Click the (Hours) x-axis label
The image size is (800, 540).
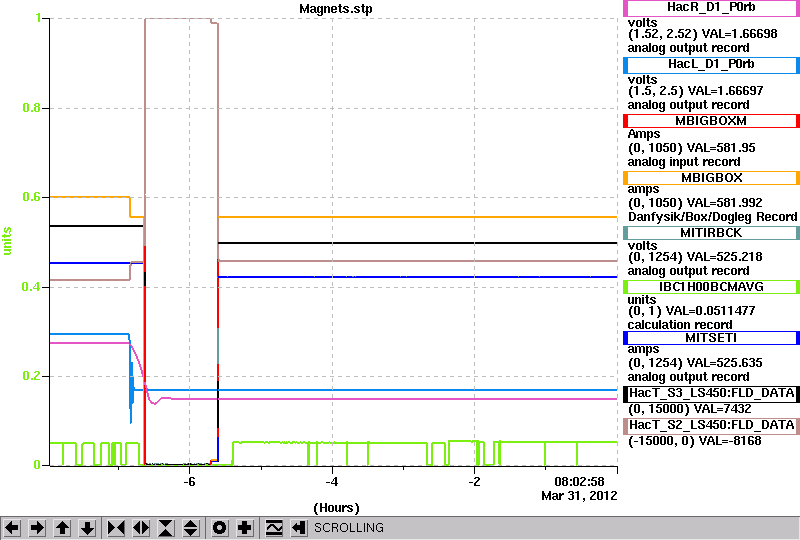pyautogui.click(x=336, y=508)
